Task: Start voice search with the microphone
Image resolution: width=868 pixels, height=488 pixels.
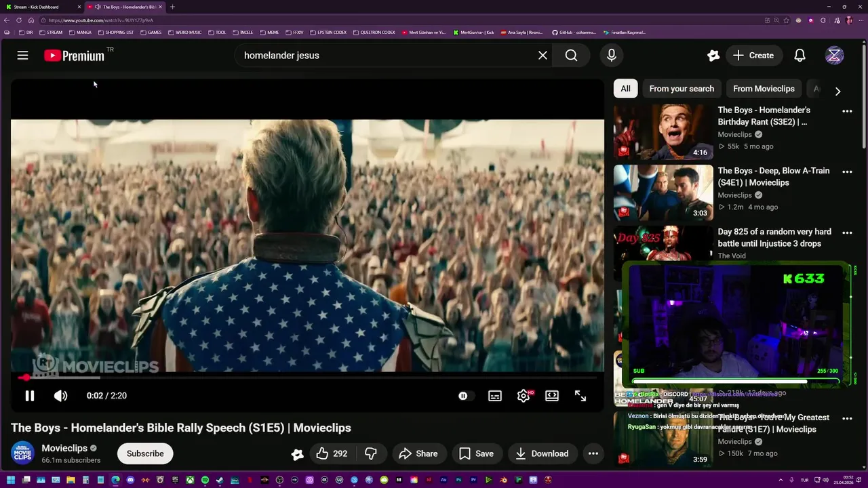Action: (612, 56)
